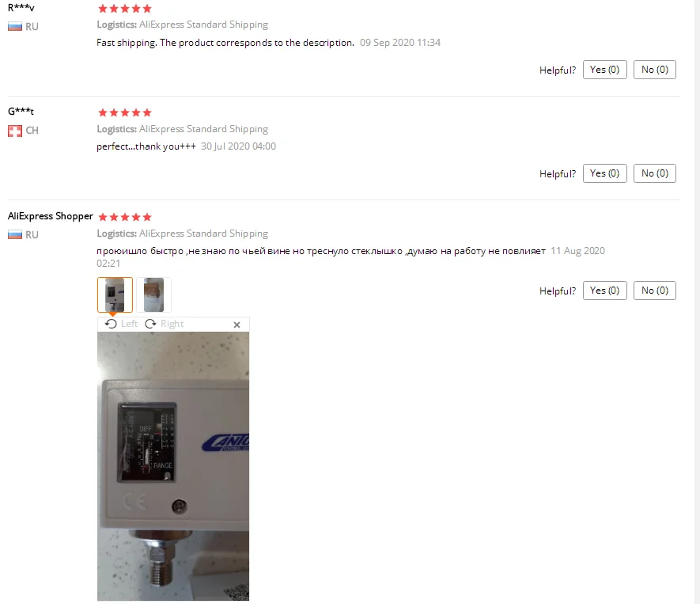
Task: Click the username G***t
Action: pos(21,112)
